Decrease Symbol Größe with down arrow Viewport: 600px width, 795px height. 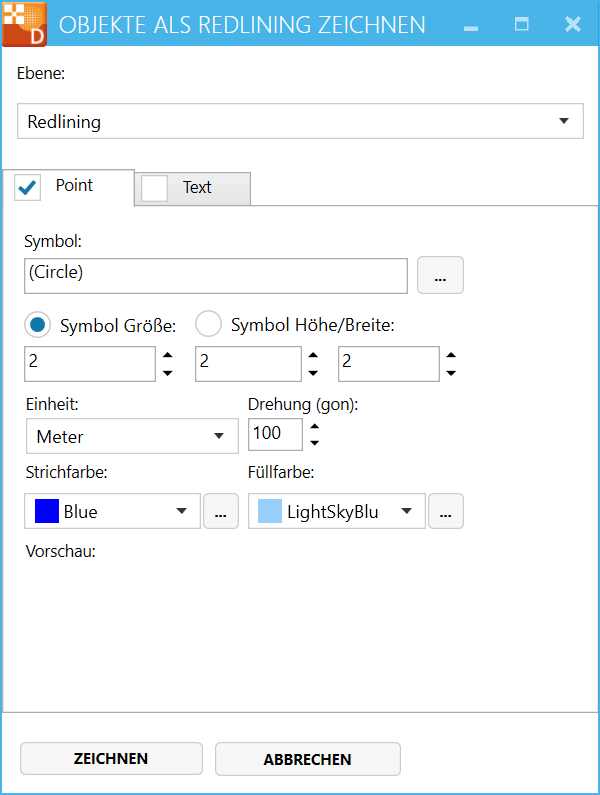click(x=167, y=373)
